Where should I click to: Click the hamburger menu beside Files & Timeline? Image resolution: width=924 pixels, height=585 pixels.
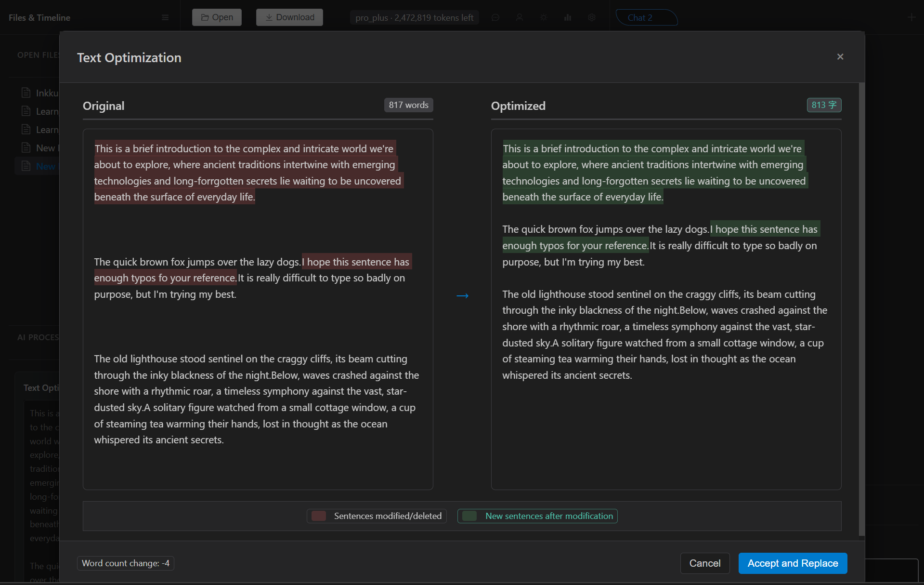[165, 17]
